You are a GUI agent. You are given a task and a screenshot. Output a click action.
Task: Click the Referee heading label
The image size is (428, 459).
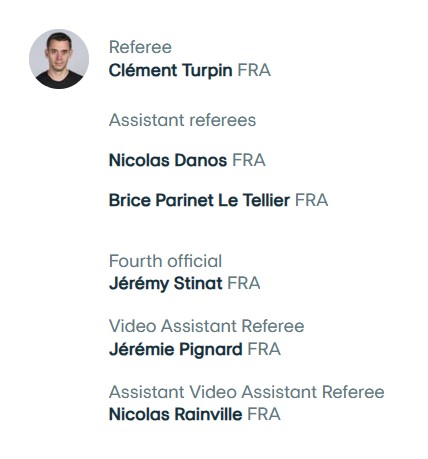click(140, 47)
